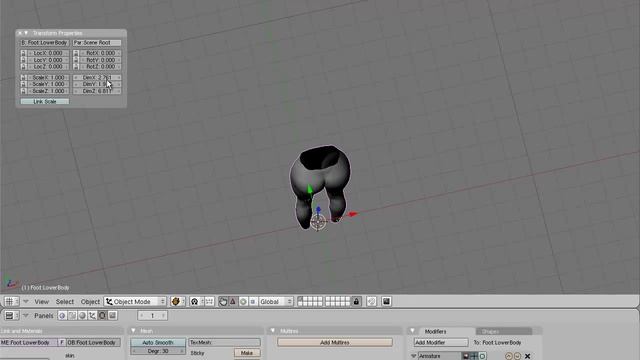Open the Object menu
The width and height of the screenshot is (640, 360).
click(x=90, y=302)
